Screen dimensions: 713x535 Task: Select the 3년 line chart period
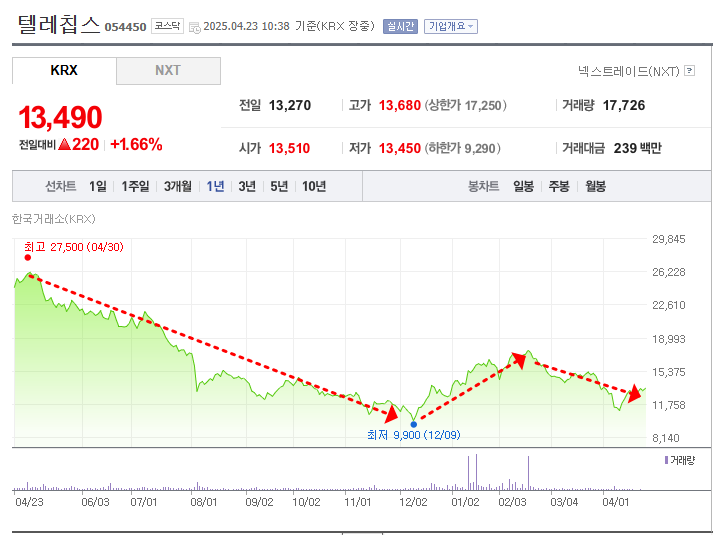pos(247,186)
